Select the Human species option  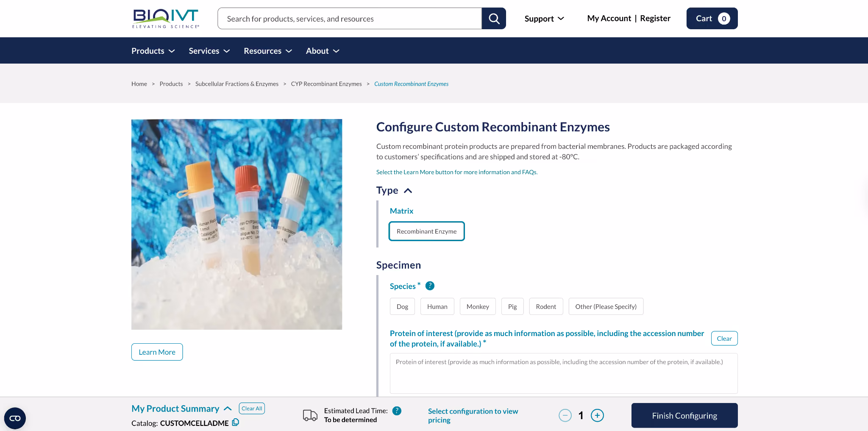click(437, 306)
